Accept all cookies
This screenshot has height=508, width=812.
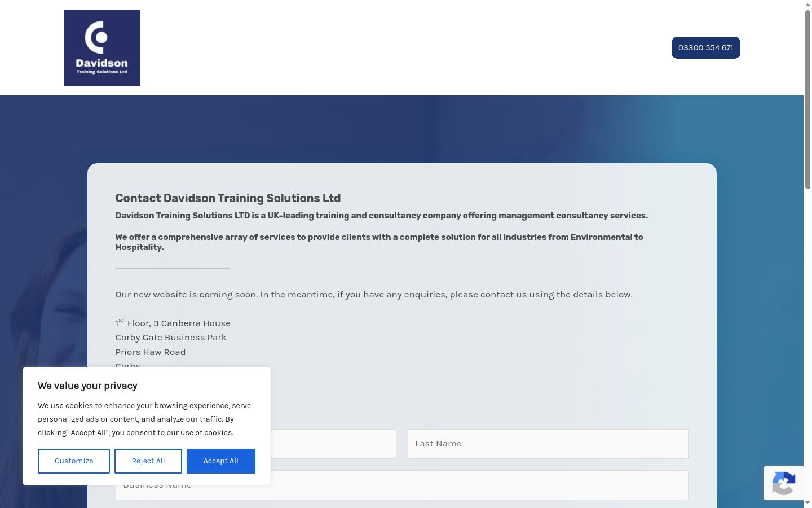pos(221,461)
